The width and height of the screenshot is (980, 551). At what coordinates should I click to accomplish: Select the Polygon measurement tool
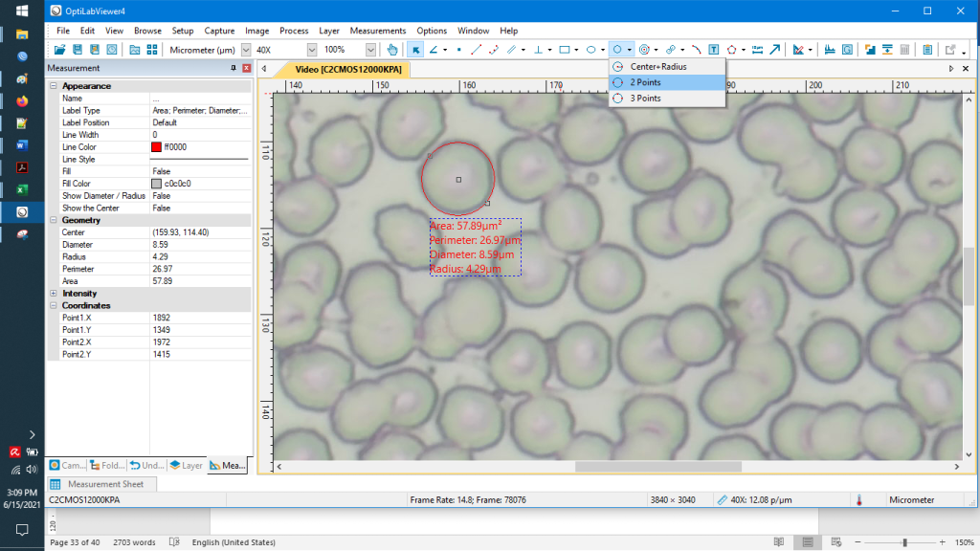coord(731,50)
